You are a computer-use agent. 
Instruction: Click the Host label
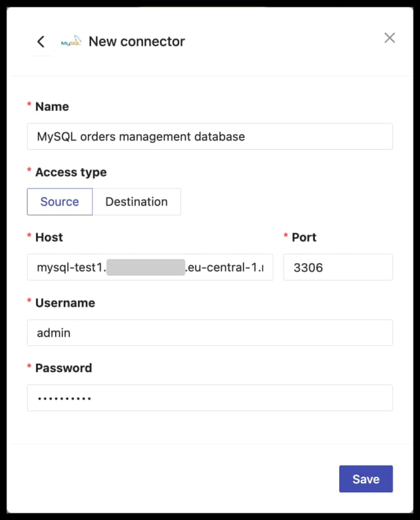[49, 238]
